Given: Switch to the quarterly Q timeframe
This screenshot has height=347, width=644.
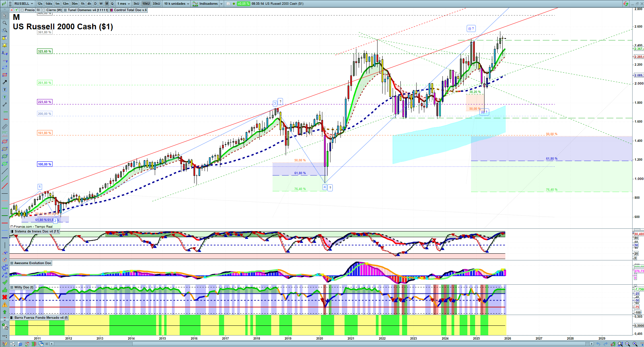Looking at the screenshot, I should click(x=112, y=4).
